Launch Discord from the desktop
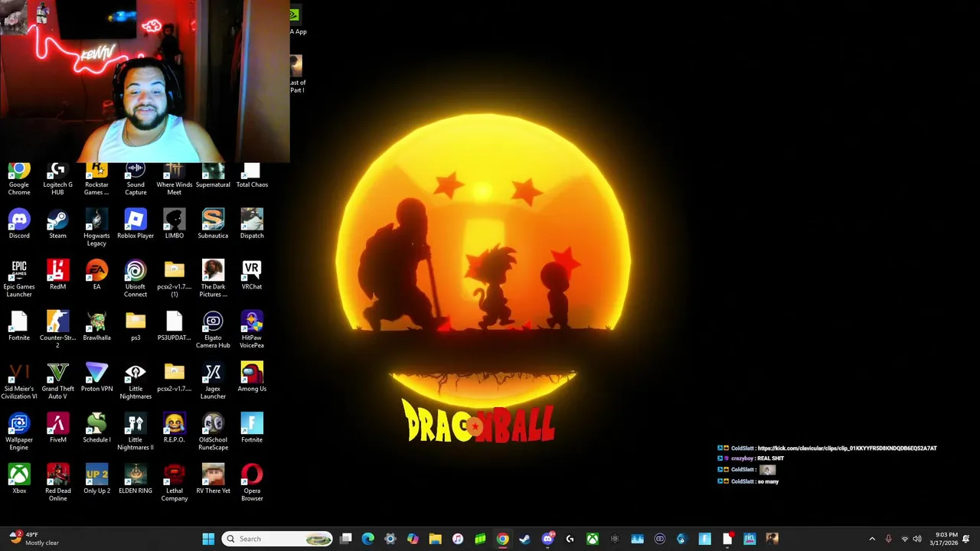 tap(19, 224)
